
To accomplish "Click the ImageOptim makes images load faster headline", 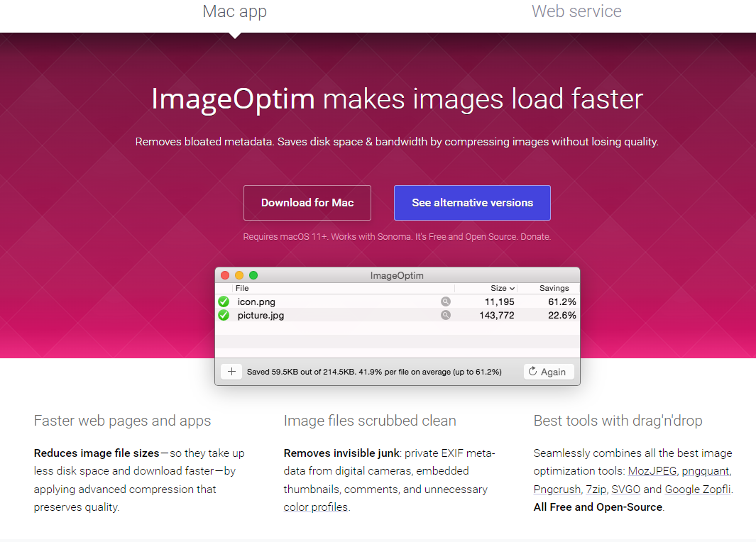I will pyautogui.click(x=398, y=99).
